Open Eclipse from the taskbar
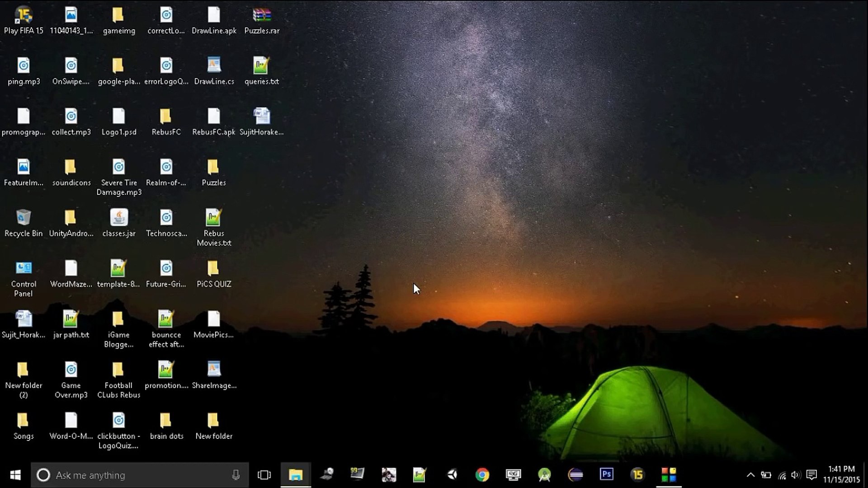 click(x=576, y=474)
